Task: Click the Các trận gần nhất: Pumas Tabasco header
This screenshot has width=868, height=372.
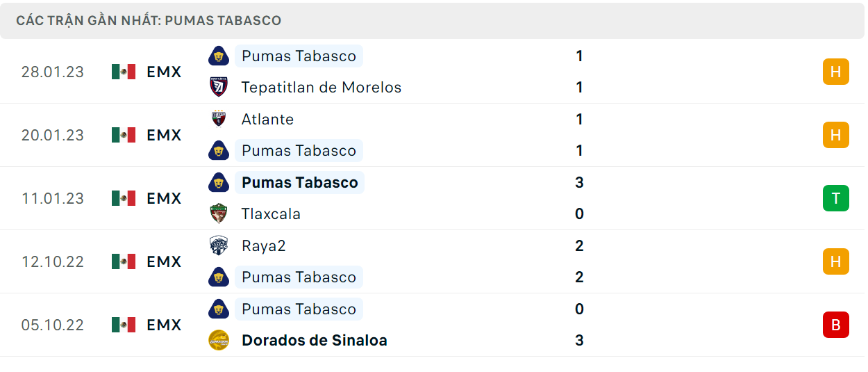Action: (x=149, y=20)
